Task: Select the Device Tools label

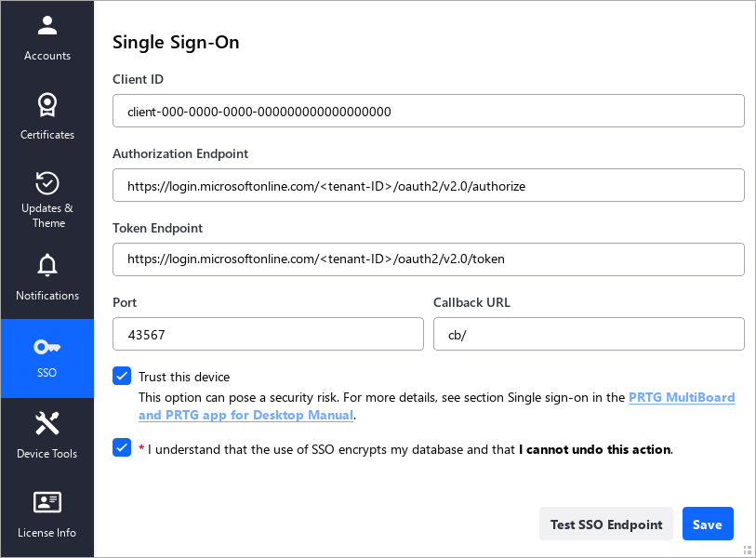Action: point(47,454)
